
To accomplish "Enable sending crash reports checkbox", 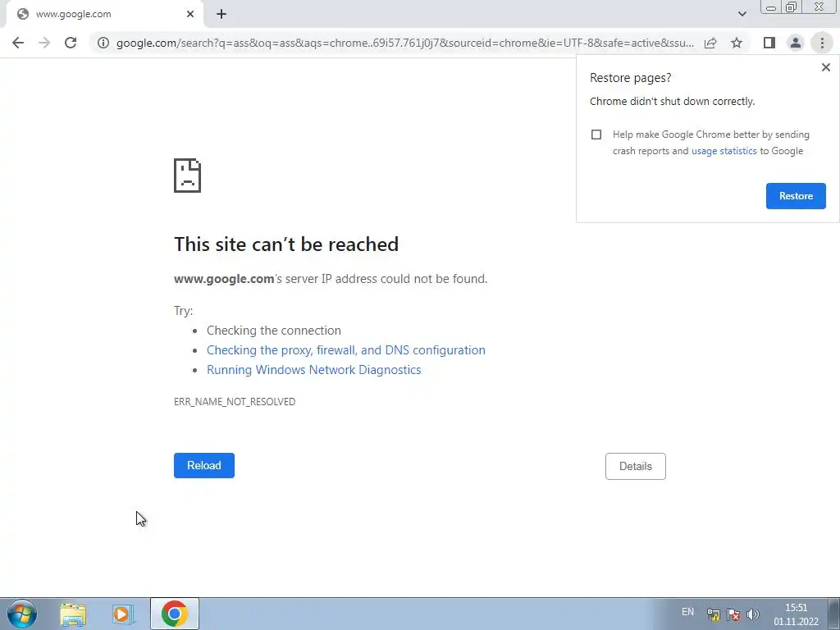I will click(596, 135).
